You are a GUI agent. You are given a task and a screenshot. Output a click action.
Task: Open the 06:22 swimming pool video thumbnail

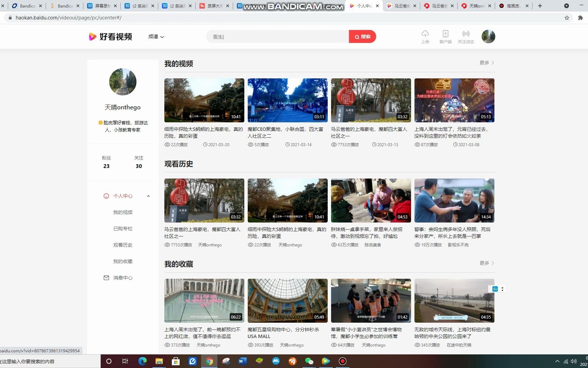tap(204, 301)
